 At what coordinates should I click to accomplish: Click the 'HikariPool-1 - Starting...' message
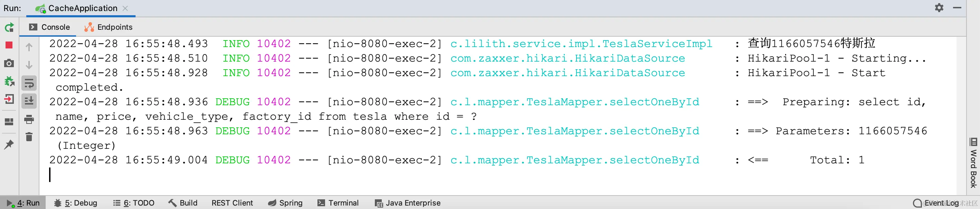click(837, 58)
